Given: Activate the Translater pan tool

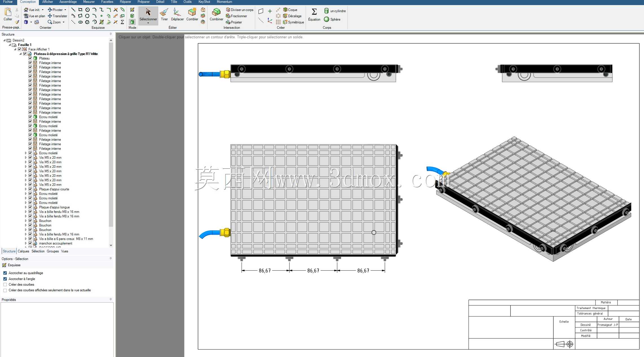Looking at the screenshot, I should (x=58, y=16).
